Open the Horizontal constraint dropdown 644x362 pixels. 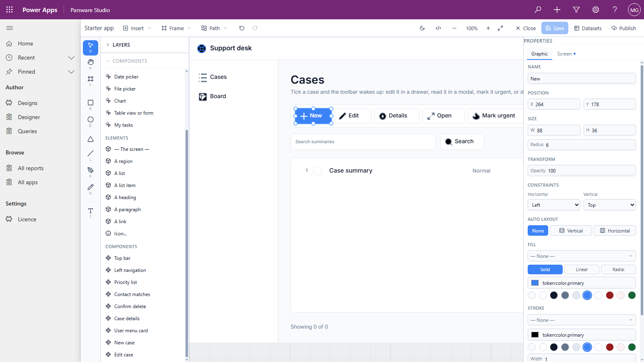click(x=554, y=205)
